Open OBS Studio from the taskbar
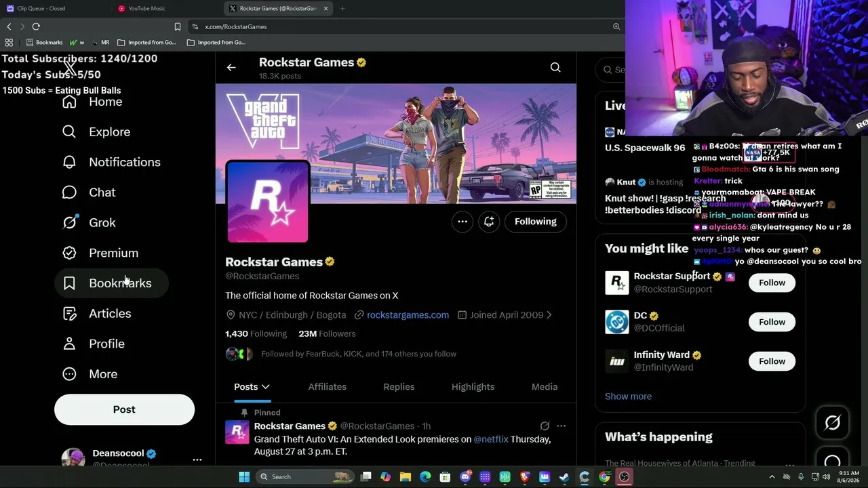The image size is (868, 488). pyautogui.click(x=624, y=476)
